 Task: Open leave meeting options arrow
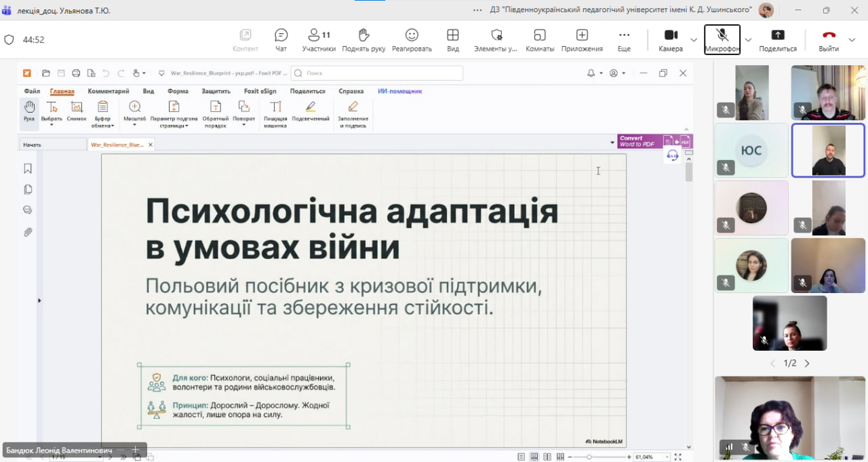pos(853,40)
